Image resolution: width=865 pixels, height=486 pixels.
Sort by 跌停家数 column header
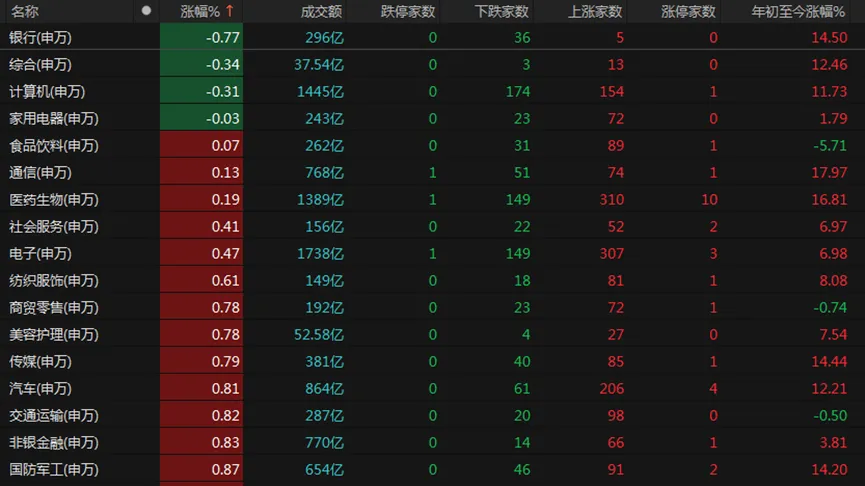(408, 11)
